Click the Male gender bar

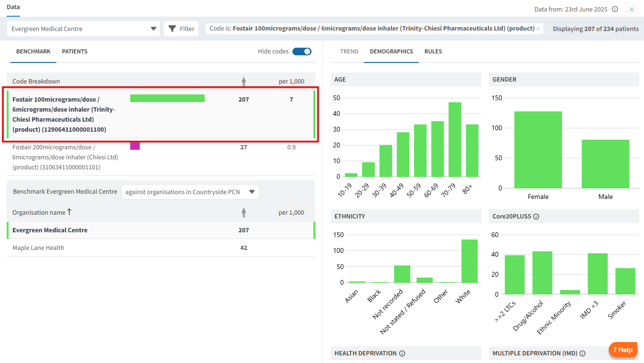click(x=605, y=164)
